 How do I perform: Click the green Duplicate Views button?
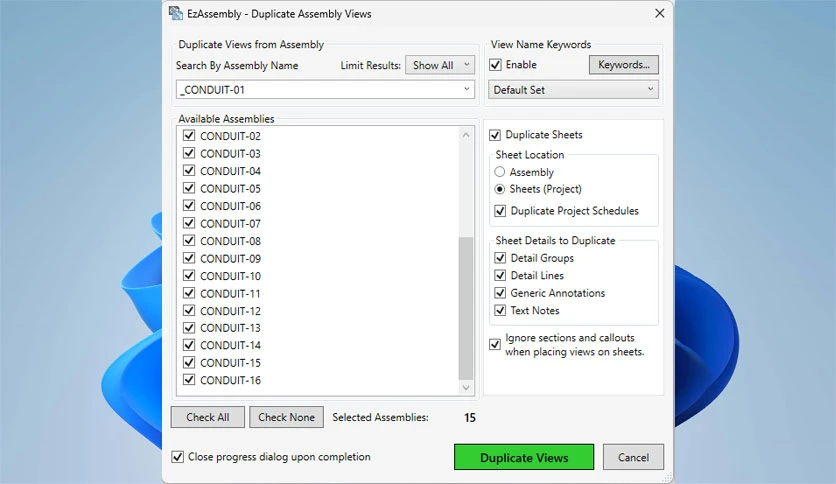click(x=524, y=457)
